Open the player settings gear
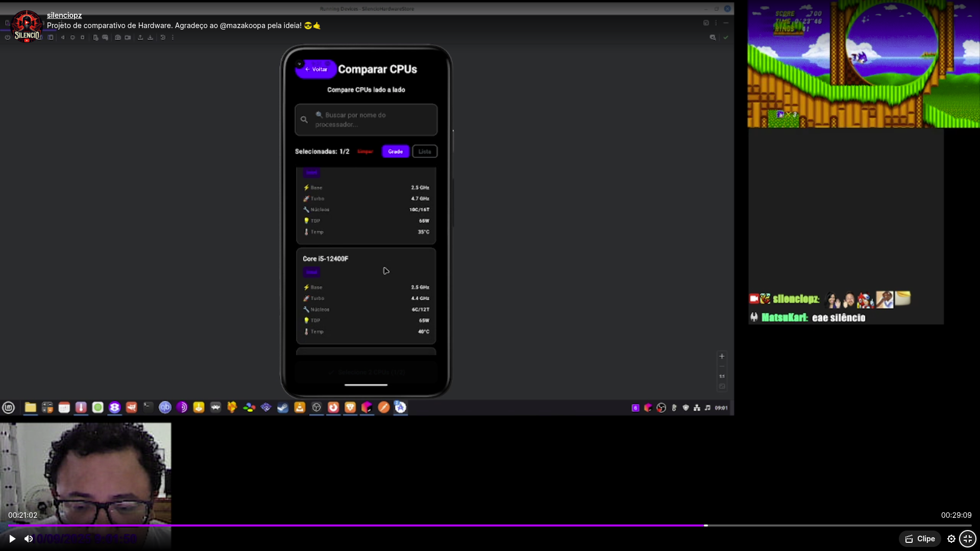 [951, 539]
